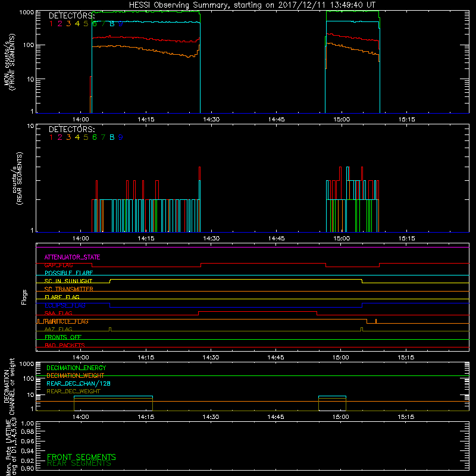Select 15:00 tick under front segments plot
Image resolution: width=476 pixels, height=476 pixels.
tap(342, 120)
